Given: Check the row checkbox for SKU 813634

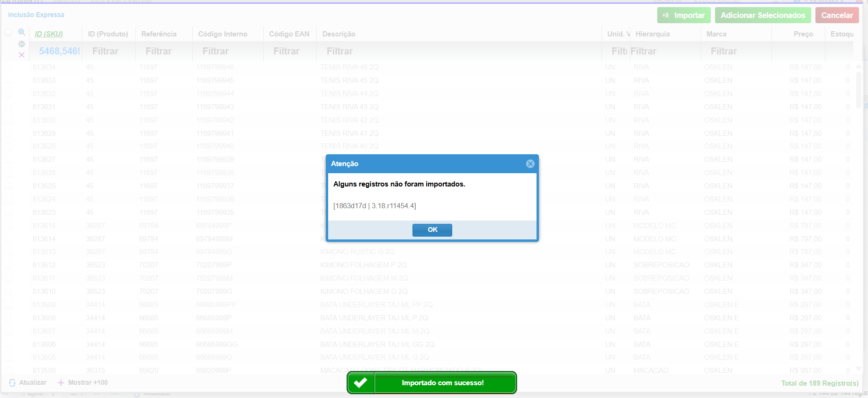Looking at the screenshot, I should pyautogui.click(x=9, y=68).
